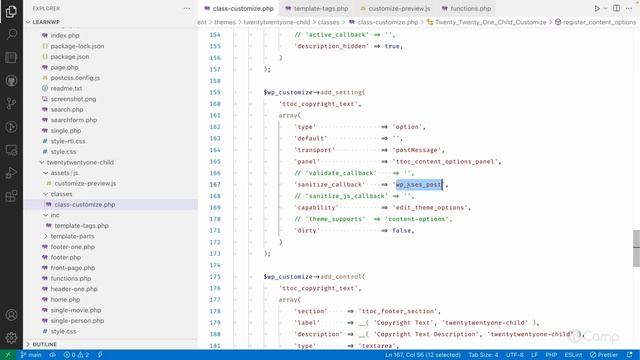Click the notifications bell icon

click(630, 355)
